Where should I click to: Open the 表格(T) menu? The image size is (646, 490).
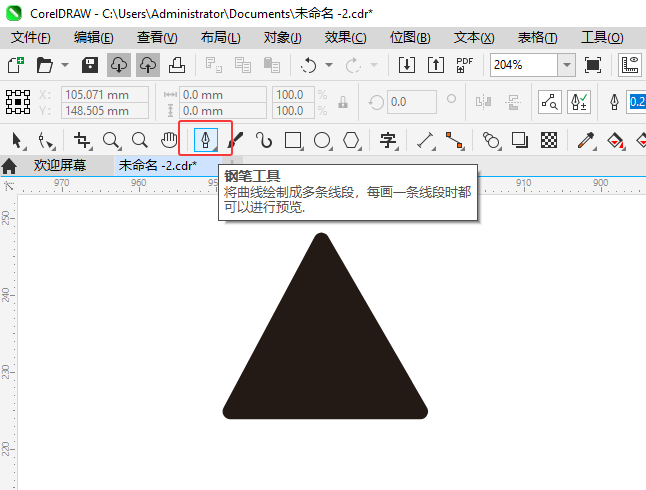tap(537, 38)
